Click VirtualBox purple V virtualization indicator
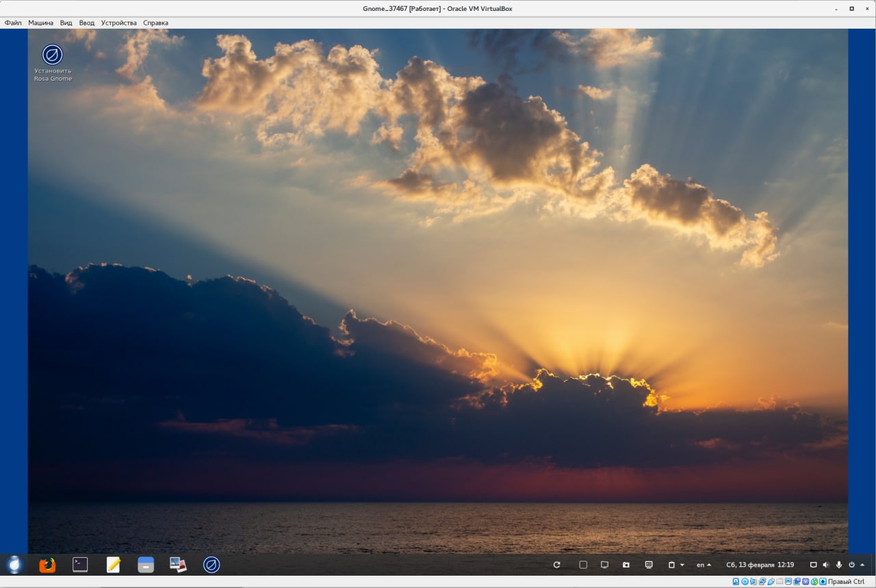Screen dimensions: 876x588 [x=806, y=581]
